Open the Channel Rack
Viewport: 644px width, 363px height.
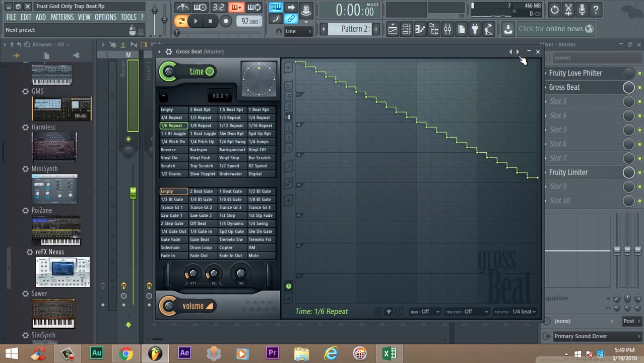(x=406, y=29)
